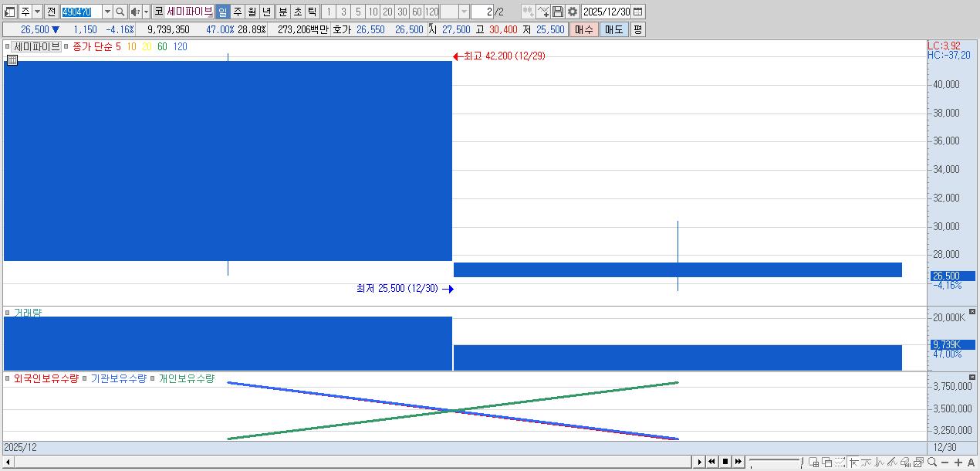Select the 월 monthly chart period
The image size is (980, 471).
pos(252,12)
